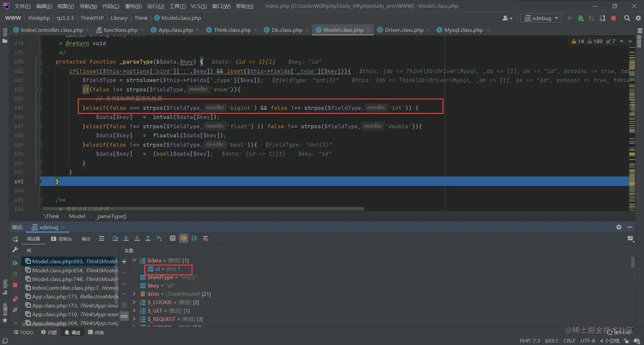Click Rerun xdebug green icon
The width and height of the screenshot is (644, 345).
15,239
